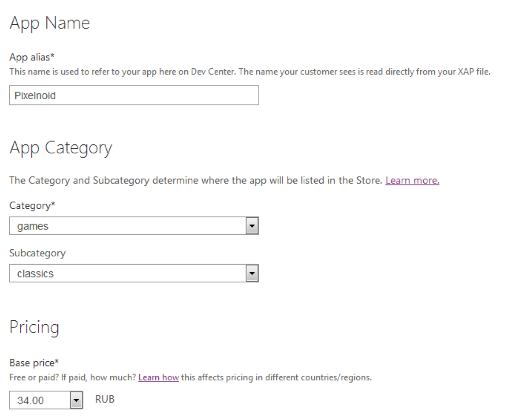Follow the Learn more link about categories
Viewport: 515px width, 420px height.
[x=412, y=180]
